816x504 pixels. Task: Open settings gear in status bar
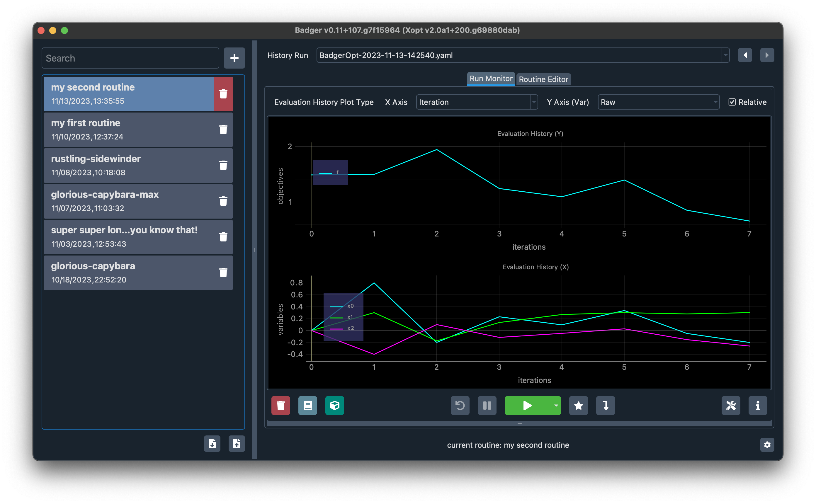767,445
